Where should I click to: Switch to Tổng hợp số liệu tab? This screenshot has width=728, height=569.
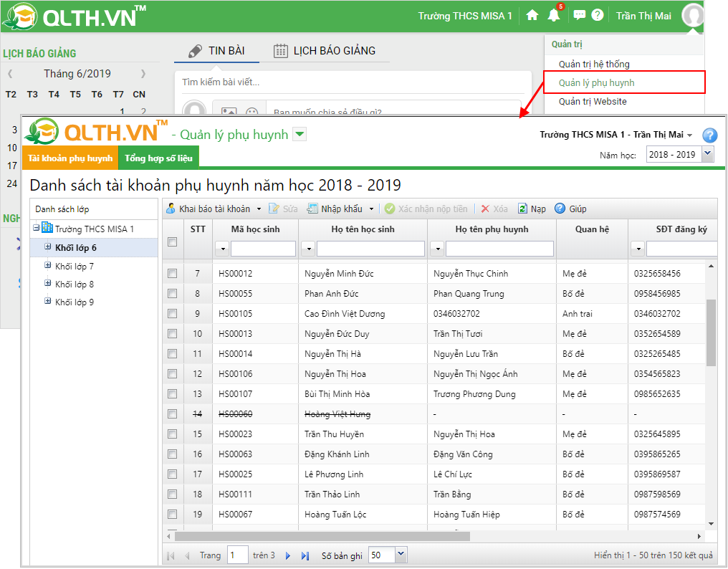(x=158, y=158)
